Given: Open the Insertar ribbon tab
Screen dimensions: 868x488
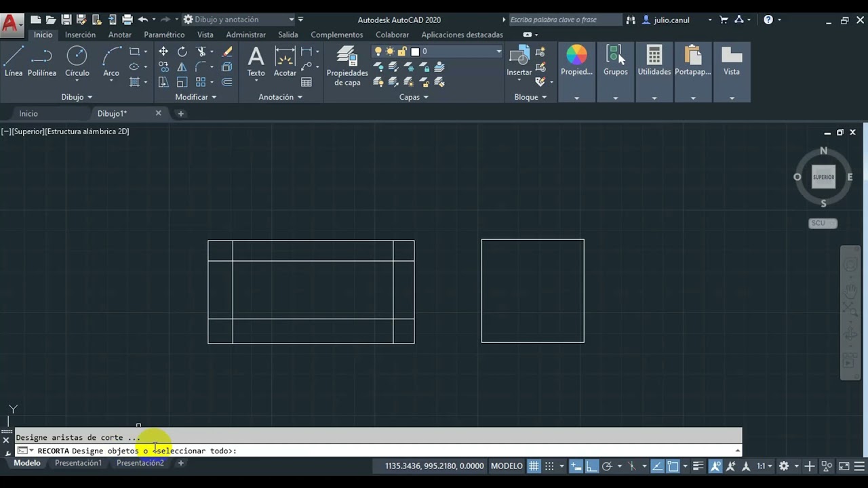Looking at the screenshot, I should click(x=80, y=35).
